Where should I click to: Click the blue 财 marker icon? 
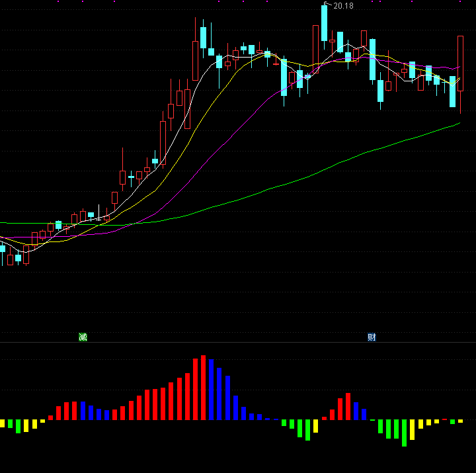pyautogui.click(x=372, y=337)
